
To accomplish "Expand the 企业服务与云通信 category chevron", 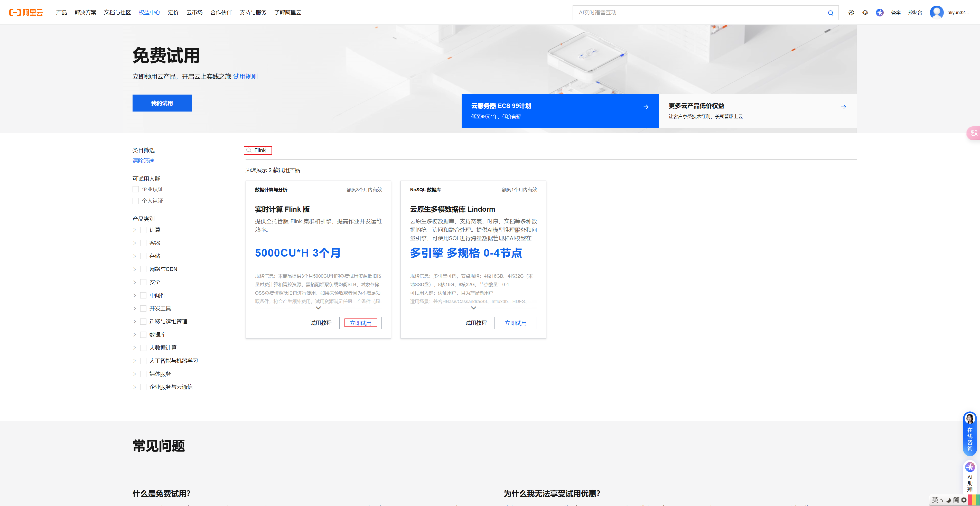I will click(134, 387).
